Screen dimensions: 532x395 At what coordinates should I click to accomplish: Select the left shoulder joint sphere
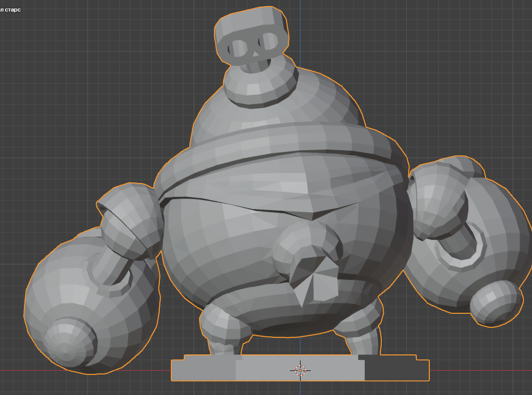(131, 220)
